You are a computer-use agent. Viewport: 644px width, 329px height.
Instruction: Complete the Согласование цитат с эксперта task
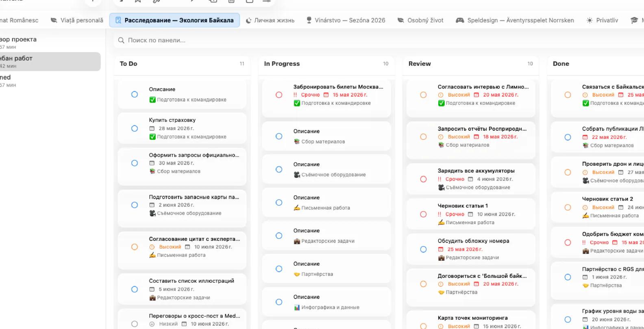click(x=135, y=247)
